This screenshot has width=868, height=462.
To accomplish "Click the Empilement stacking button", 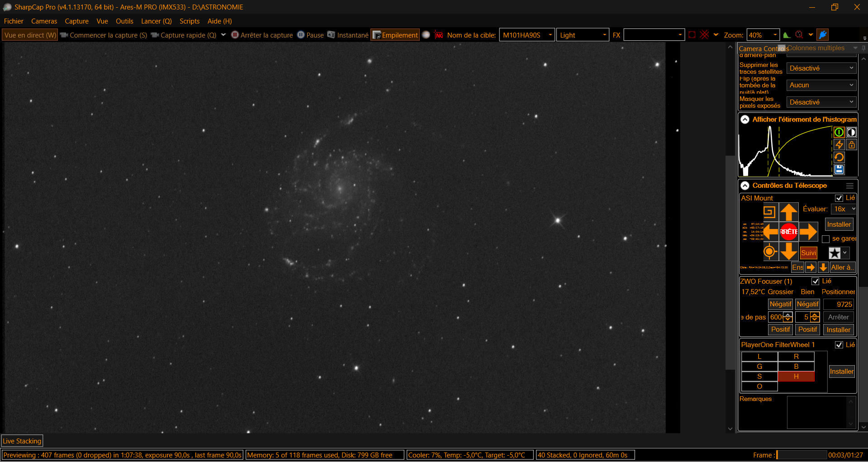I will [395, 35].
